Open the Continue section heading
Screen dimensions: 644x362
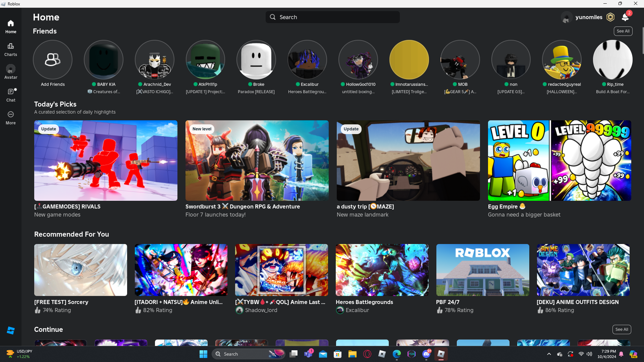[49, 329]
